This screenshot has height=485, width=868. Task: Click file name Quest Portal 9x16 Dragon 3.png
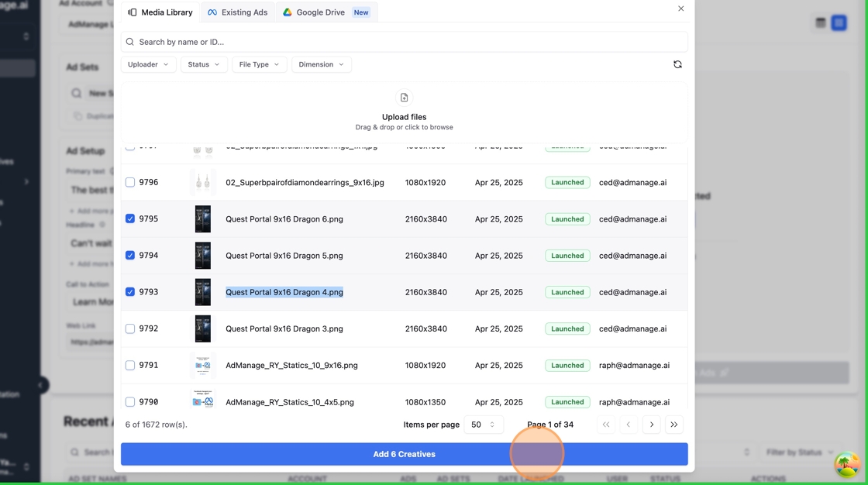tap(284, 328)
